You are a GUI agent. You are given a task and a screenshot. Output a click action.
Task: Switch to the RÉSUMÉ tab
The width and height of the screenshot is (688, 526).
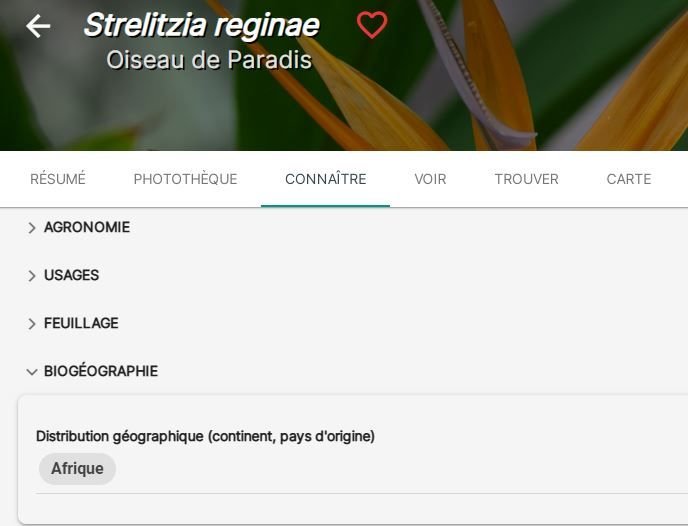pyautogui.click(x=58, y=179)
